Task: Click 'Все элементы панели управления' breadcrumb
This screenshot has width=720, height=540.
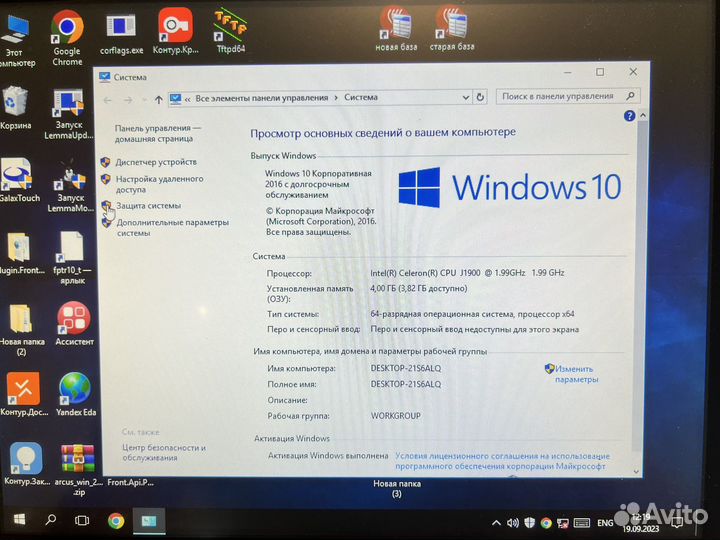Action: tap(262, 98)
